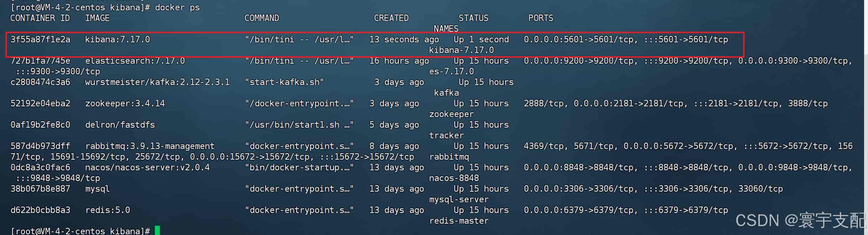Select image zookeeper:3.4.14
Viewport: 868px width, 235px height.
[125, 103]
